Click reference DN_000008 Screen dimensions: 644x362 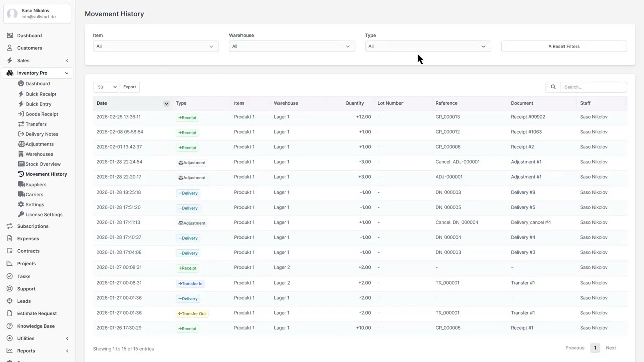point(448,192)
